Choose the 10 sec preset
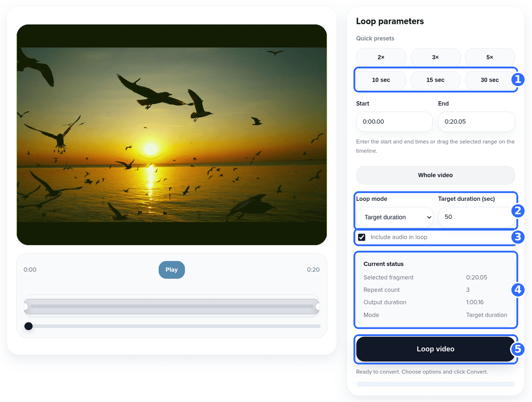 381,80
